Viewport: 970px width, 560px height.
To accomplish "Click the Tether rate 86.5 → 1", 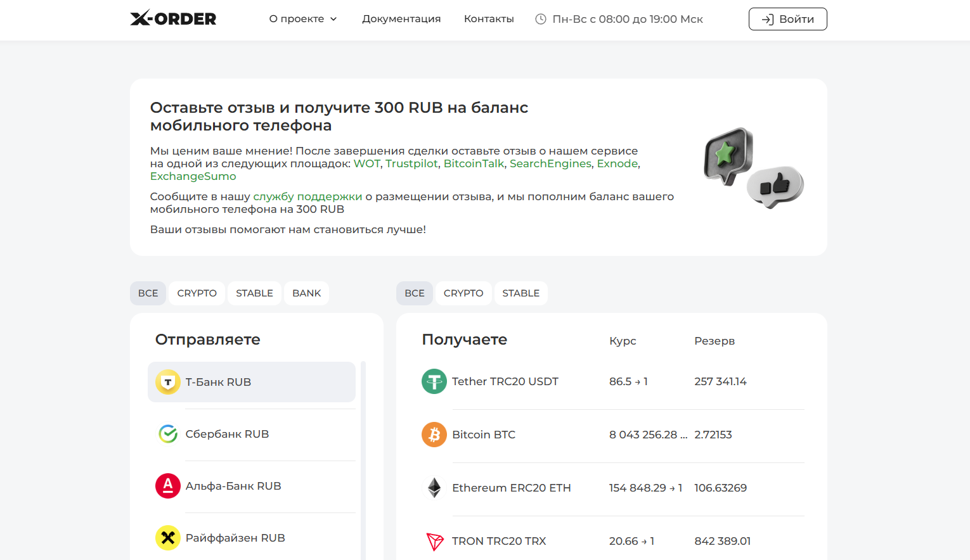I will coord(628,381).
